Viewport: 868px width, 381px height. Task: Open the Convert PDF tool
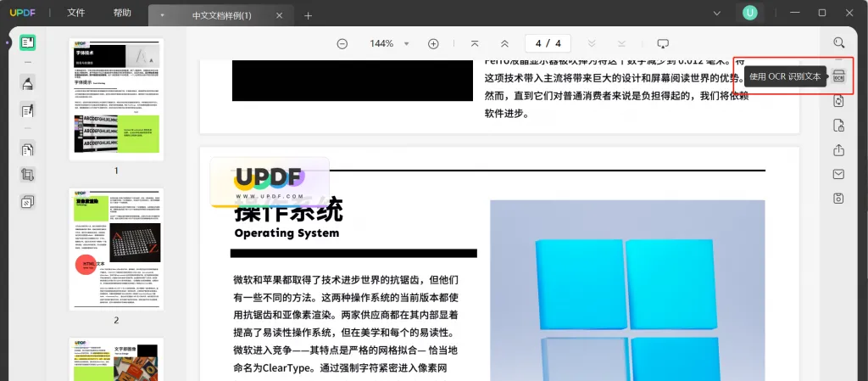[839, 101]
